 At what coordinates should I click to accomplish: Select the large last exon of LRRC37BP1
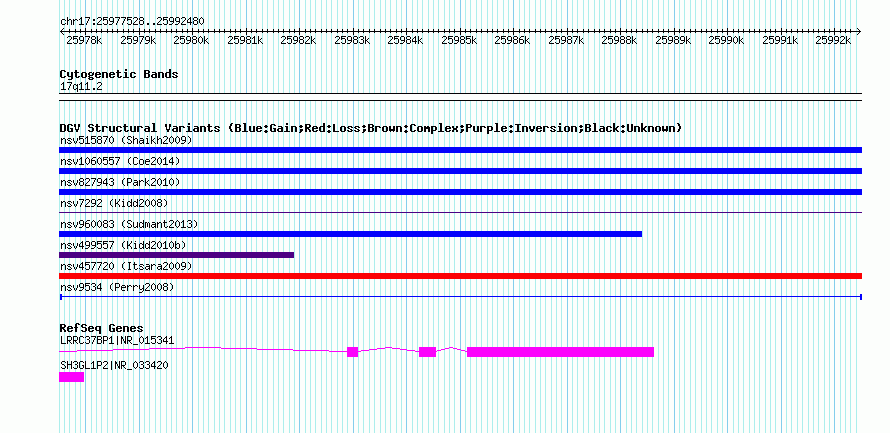tap(561, 352)
